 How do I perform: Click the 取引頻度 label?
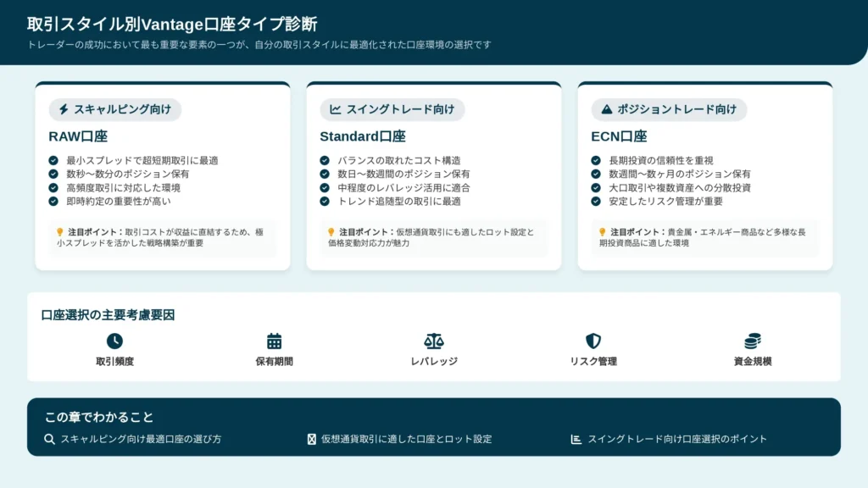114,361
